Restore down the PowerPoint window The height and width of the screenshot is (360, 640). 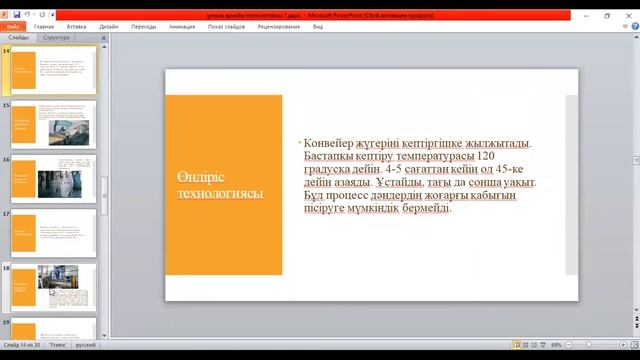coord(607,16)
